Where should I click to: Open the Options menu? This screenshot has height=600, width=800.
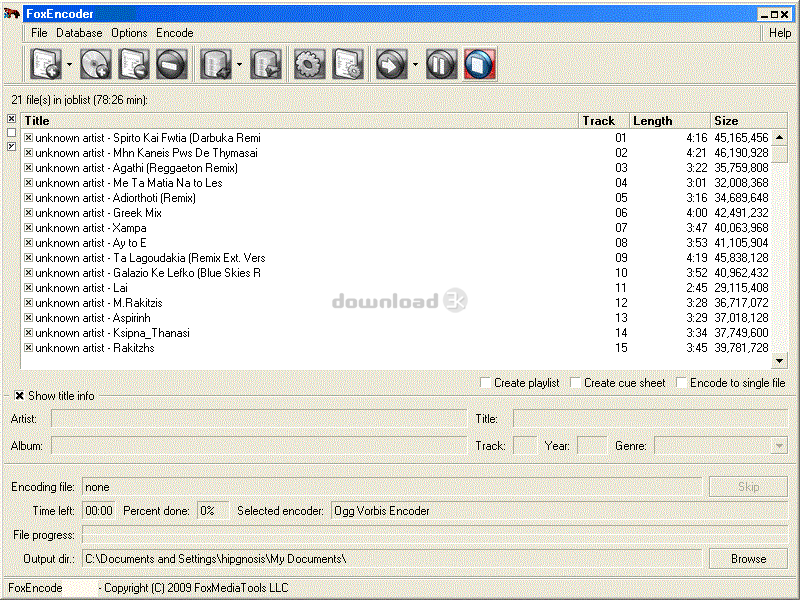(129, 33)
